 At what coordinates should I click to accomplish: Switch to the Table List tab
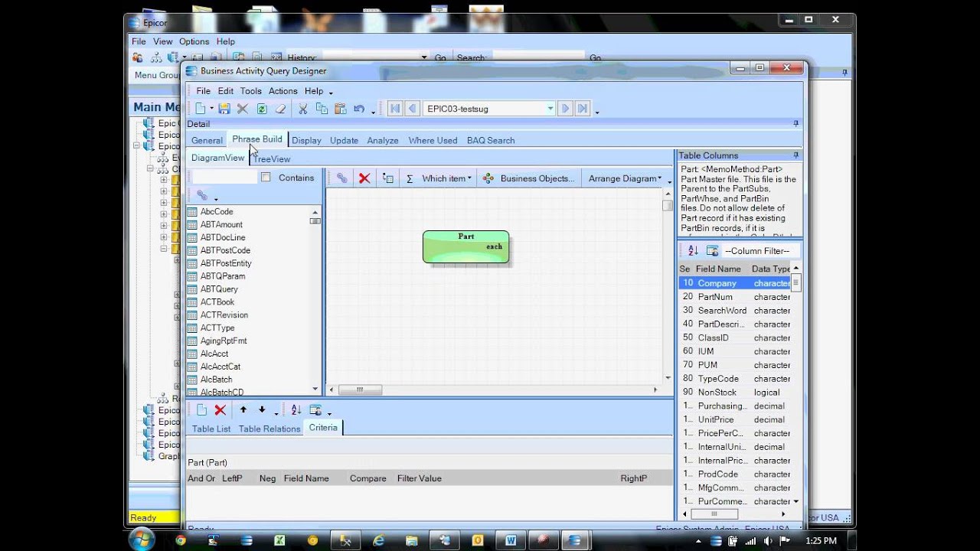pyautogui.click(x=211, y=429)
